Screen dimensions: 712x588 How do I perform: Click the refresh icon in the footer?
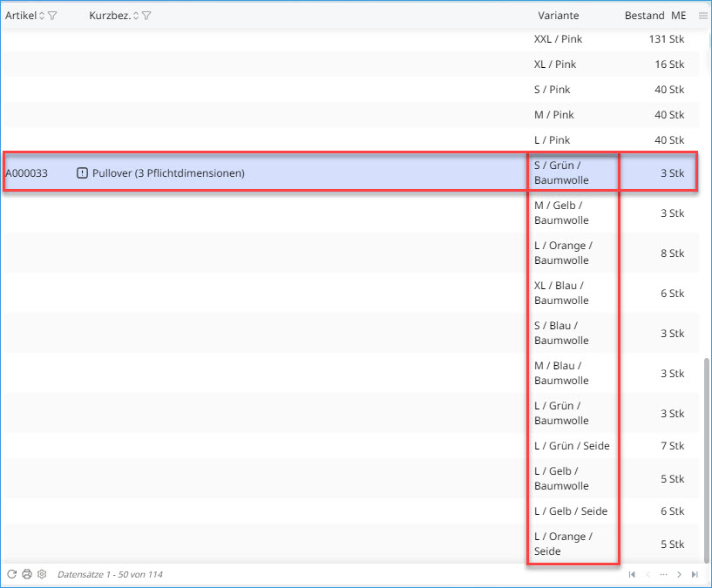[x=11, y=575]
